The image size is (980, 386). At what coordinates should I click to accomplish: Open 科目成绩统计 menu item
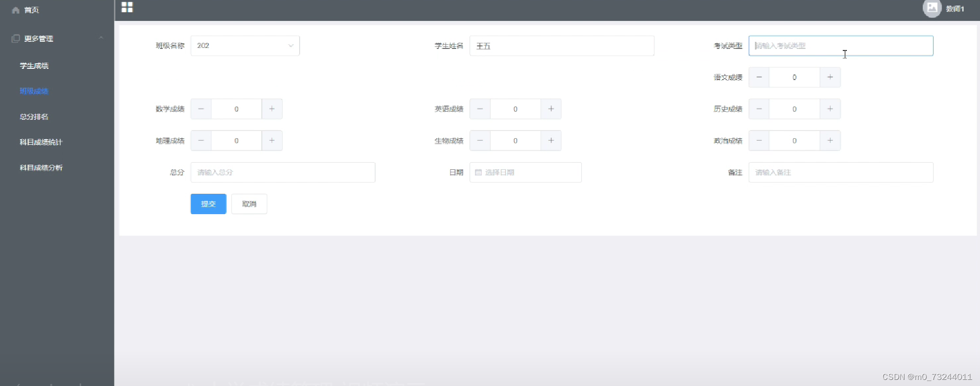coord(41,142)
